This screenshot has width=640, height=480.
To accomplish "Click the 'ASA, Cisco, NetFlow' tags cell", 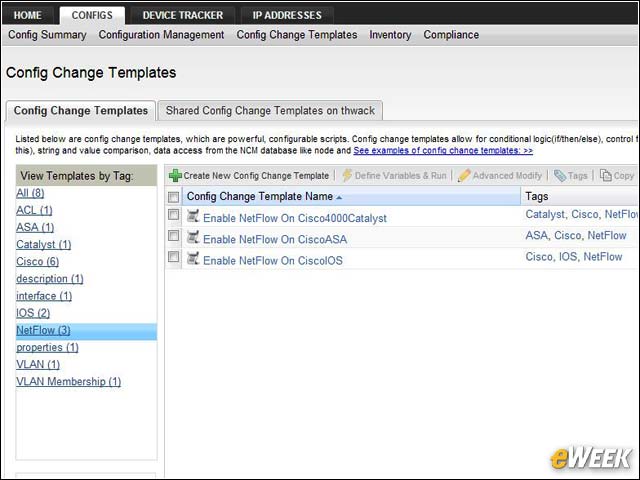I will 576,236.
